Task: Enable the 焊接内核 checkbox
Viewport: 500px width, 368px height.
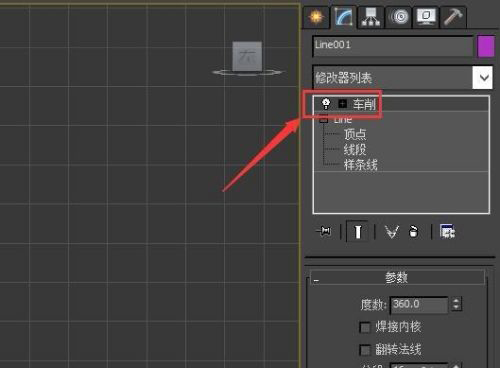Action: 365,327
